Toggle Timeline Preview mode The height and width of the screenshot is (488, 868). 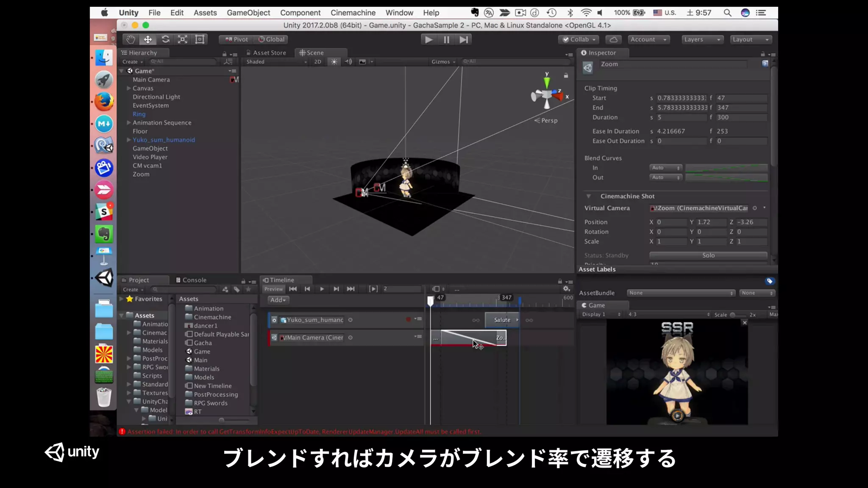coord(273,289)
